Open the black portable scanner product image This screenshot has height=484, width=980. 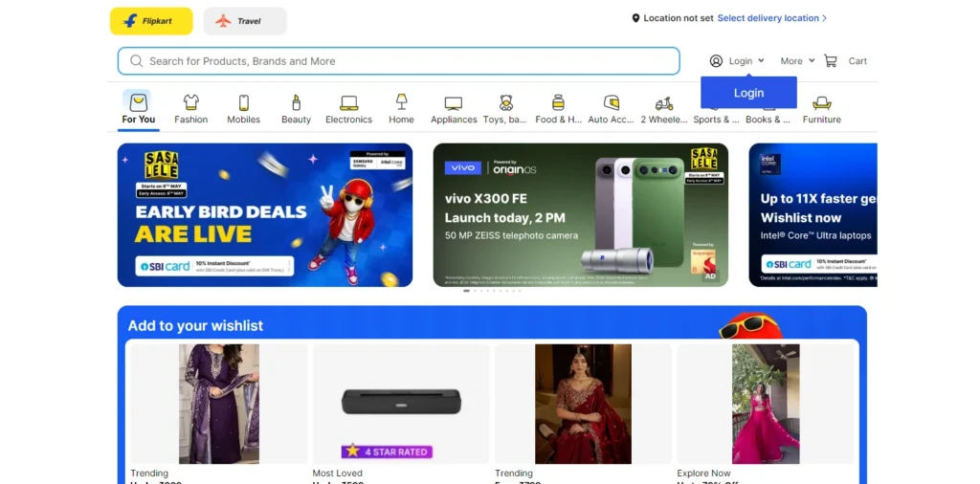coord(401,401)
